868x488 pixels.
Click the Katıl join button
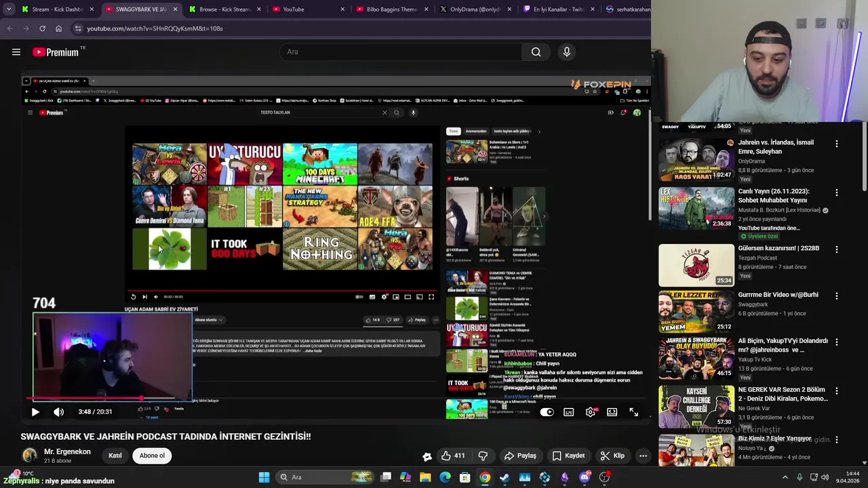115,455
